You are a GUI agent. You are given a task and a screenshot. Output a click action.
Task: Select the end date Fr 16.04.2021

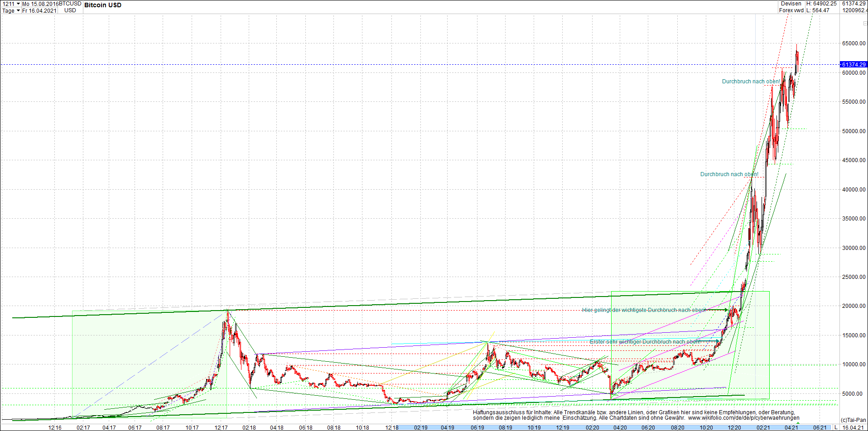(x=39, y=10)
